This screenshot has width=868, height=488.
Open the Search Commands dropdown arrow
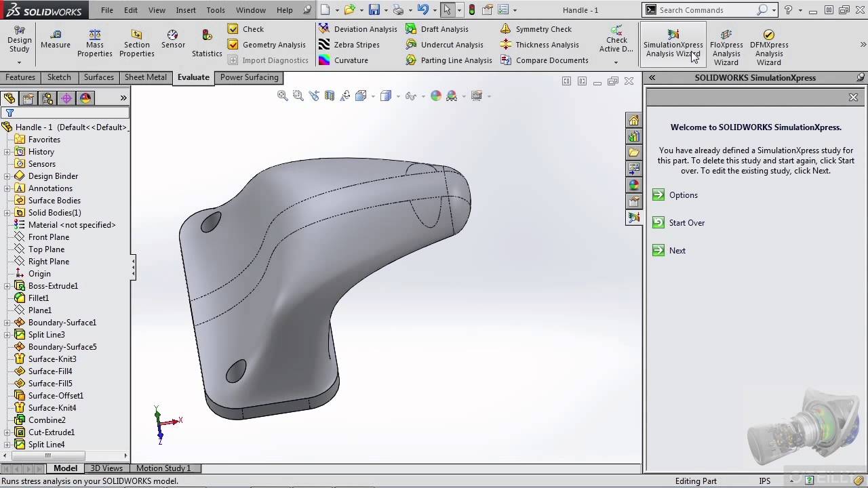point(774,10)
